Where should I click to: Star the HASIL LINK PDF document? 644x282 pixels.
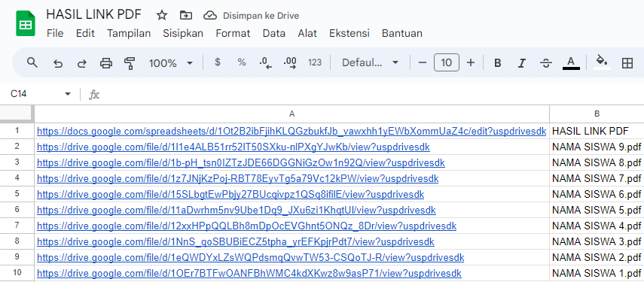point(162,16)
